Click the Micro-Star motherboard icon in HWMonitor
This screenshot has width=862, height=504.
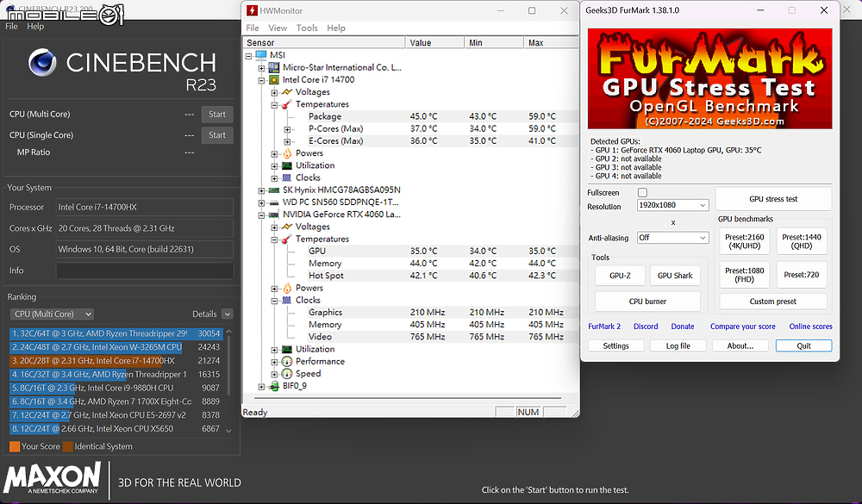point(273,67)
